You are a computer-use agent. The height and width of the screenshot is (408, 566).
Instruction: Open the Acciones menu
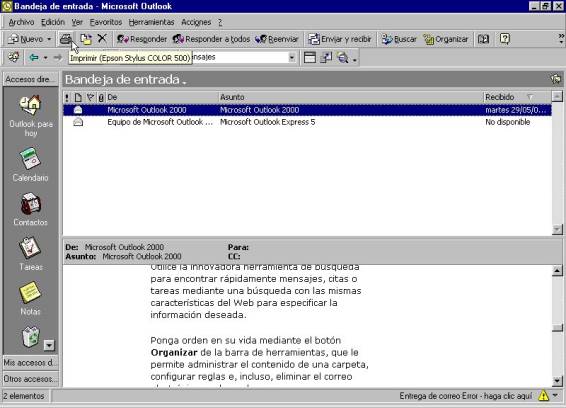point(196,22)
